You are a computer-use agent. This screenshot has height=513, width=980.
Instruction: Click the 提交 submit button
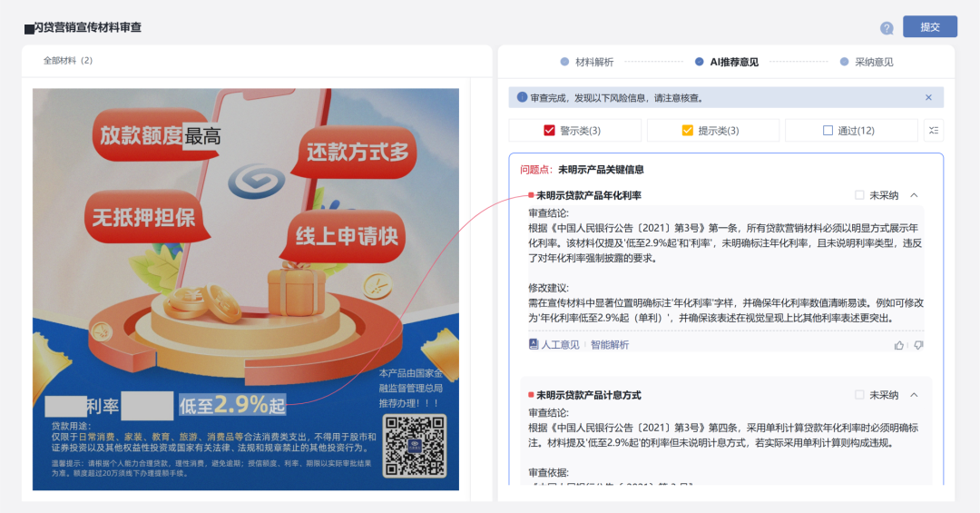pyautogui.click(x=930, y=27)
